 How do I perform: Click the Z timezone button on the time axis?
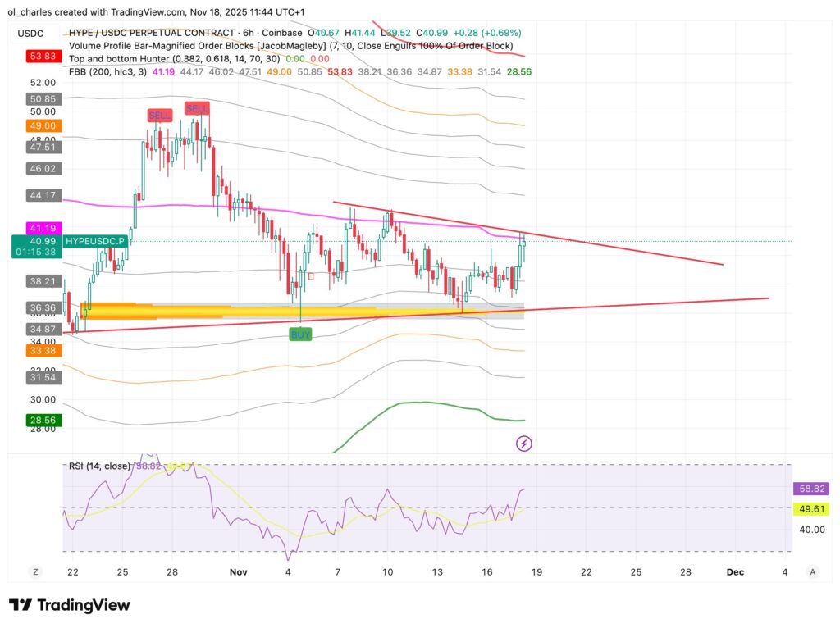click(34, 571)
